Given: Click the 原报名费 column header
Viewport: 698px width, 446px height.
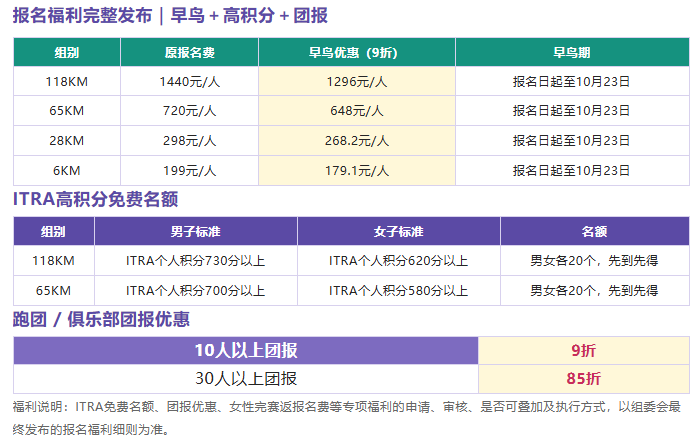Looking at the screenshot, I should click(x=190, y=53).
